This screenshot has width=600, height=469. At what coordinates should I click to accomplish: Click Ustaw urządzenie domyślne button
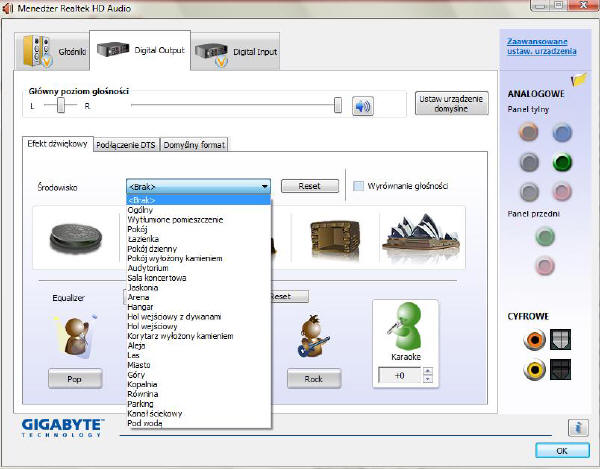click(x=452, y=103)
